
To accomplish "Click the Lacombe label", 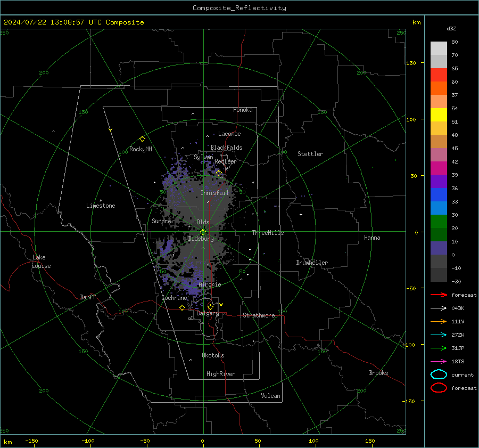I will point(229,134).
